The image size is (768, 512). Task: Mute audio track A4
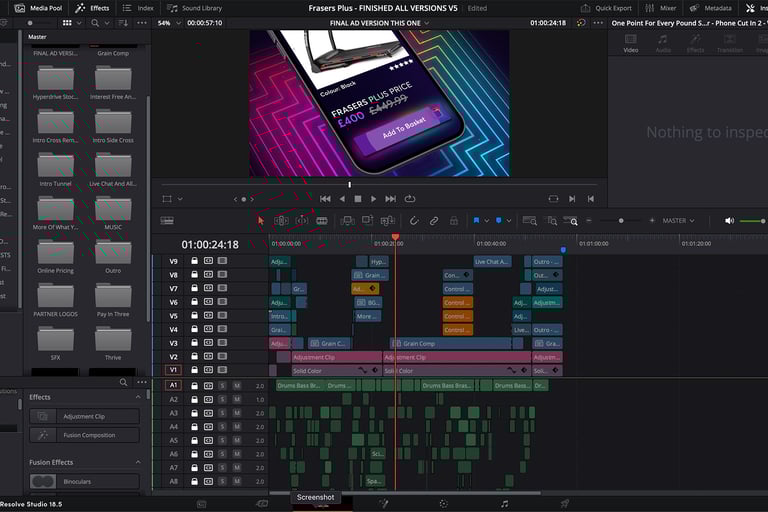pos(237,427)
